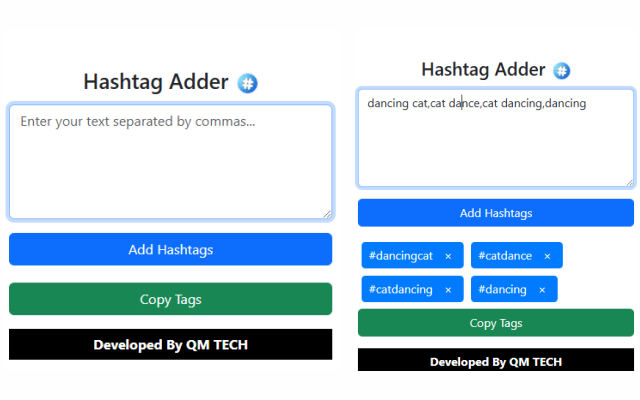Click the resize grip on the filled text box
Image resolution: width=640 pixels, height=400 pixels.
click(x=629, y=182)
